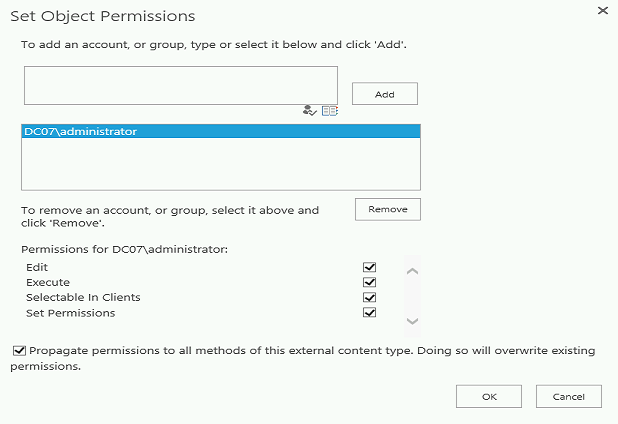
Task: Cancel the permissions dialog
Action: [568, 396]
